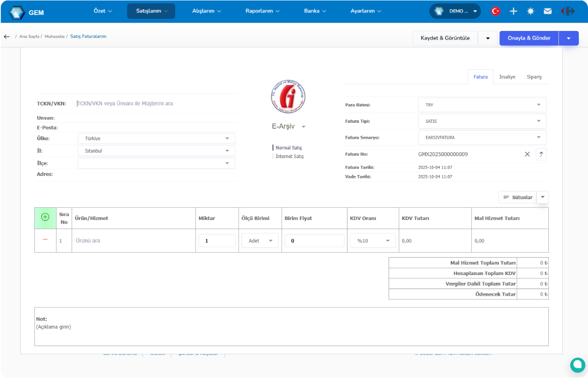588x378 pixels.
Task: Click the GEM logo icon
Action: pyautogui.click(x=17, y=12)
